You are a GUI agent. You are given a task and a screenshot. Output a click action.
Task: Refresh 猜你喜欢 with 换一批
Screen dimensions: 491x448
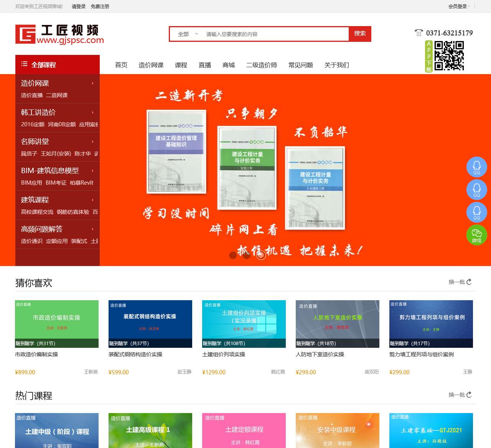point(460,282)
